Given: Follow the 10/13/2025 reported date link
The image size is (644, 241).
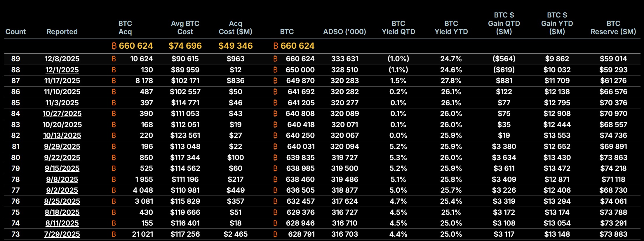Looking at the screenshot, I should (62, 136).
